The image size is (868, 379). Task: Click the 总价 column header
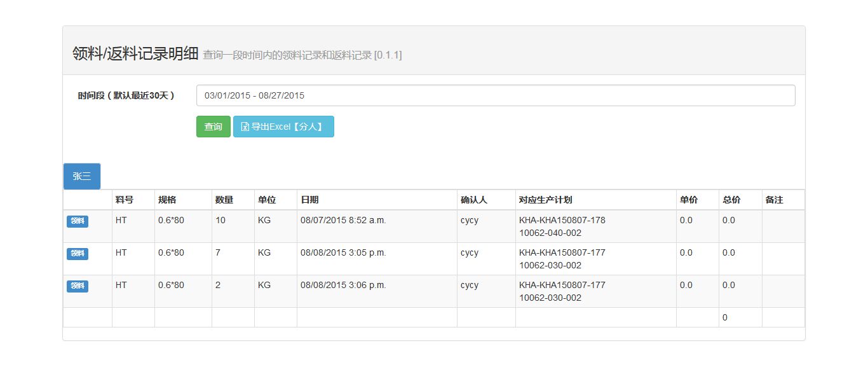coord(731,200)
